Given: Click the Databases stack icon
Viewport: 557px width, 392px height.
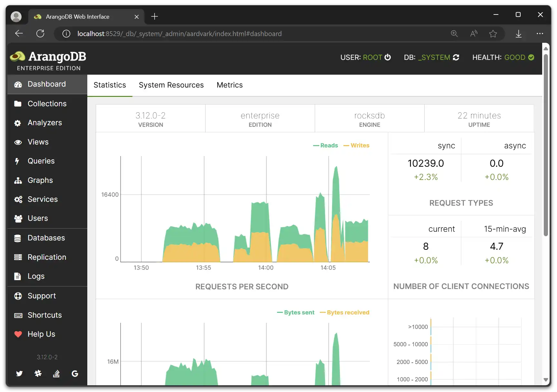Looking at the screenshot, I should (x=18, y=238).
